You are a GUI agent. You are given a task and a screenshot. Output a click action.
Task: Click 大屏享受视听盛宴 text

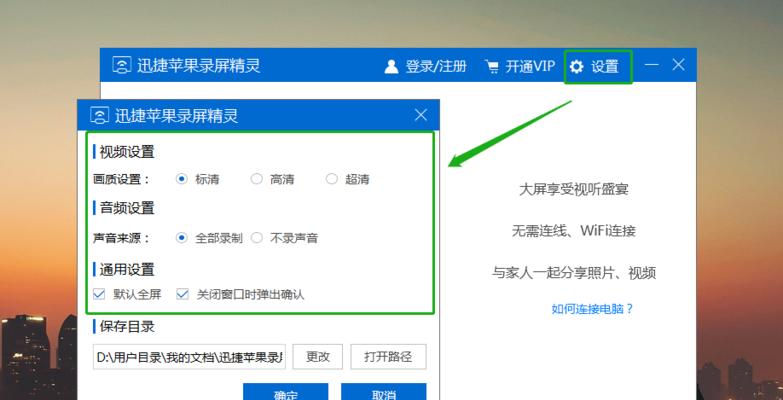[x=573, y=190]
